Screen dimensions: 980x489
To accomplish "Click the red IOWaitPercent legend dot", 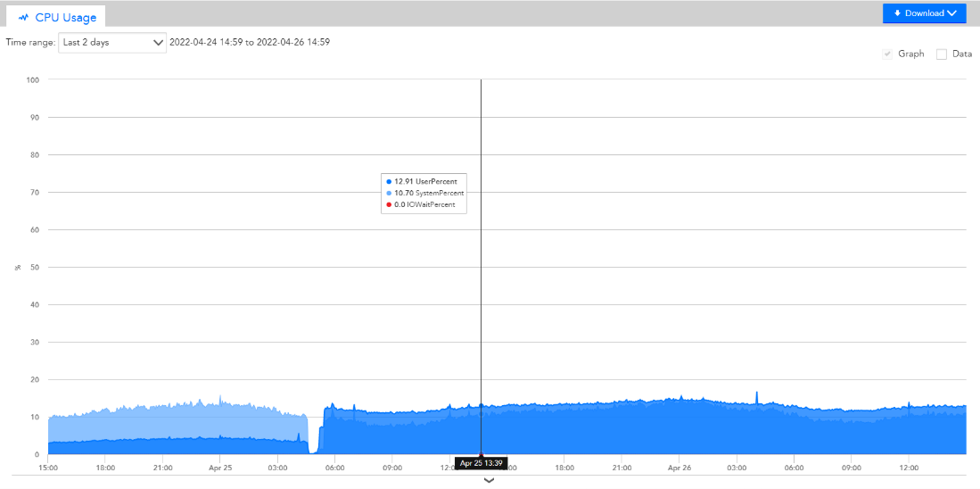I will 389,204.
